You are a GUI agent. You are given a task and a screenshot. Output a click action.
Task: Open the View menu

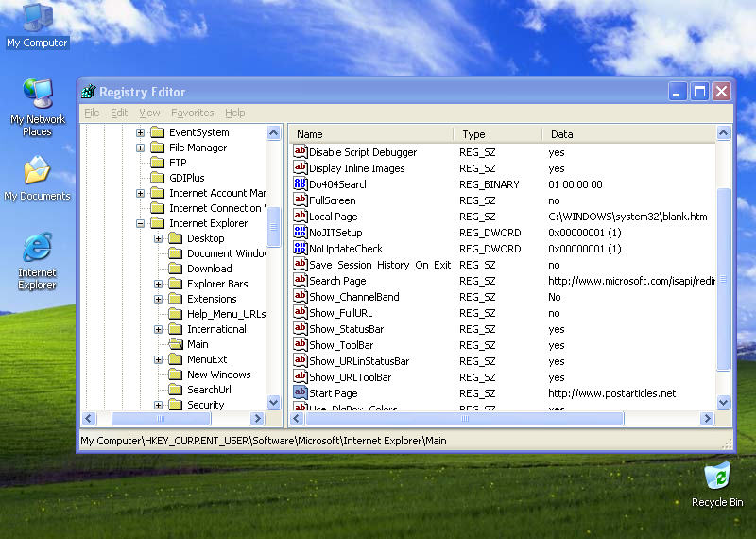pyautogui.click(x=149, y=113)
